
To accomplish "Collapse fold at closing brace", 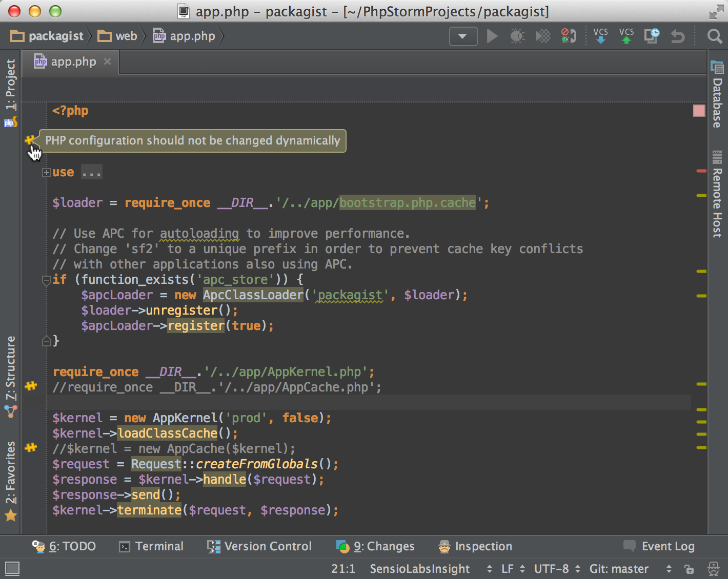I will click(x=46, y=341).
